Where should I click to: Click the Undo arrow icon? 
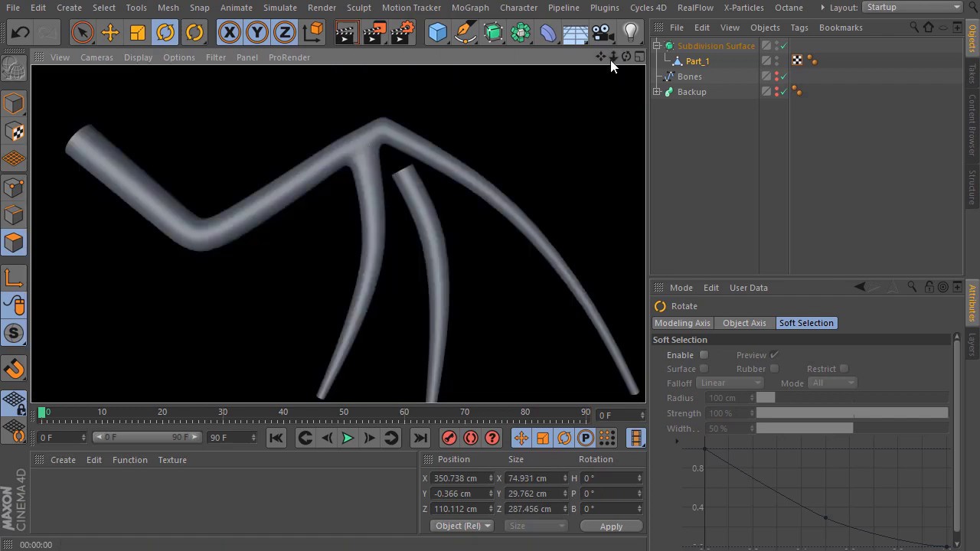(21, 32)
